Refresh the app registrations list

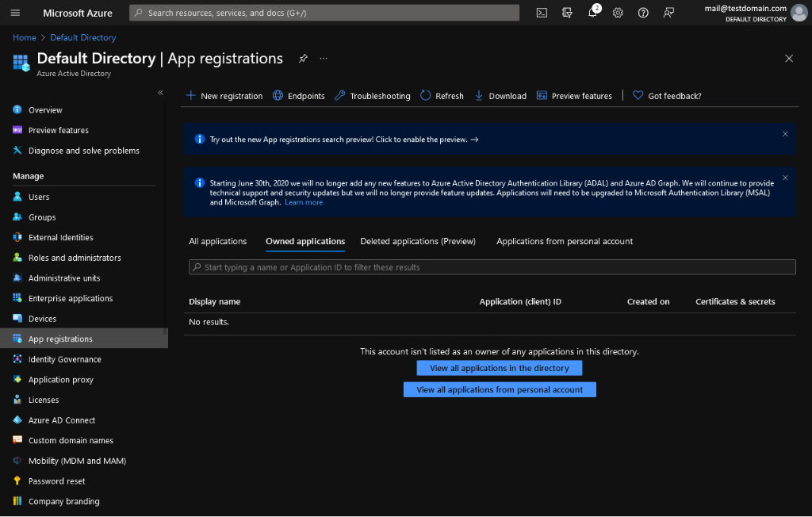[x=442, y=96]
